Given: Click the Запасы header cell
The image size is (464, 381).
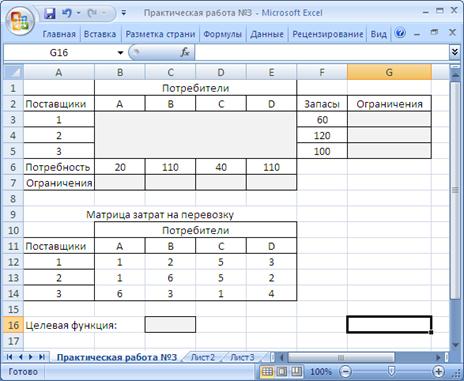Looking at the screenshot, I should (322, 104).
